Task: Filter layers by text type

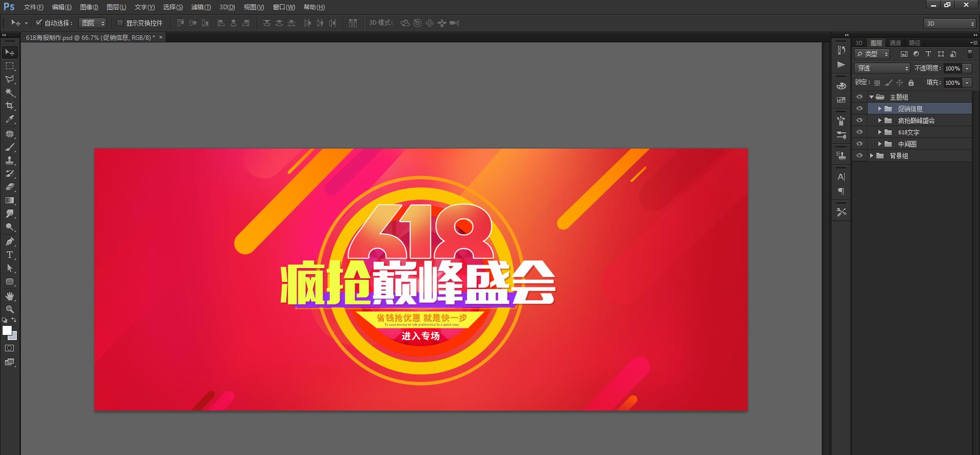Action: pos(928,54)
